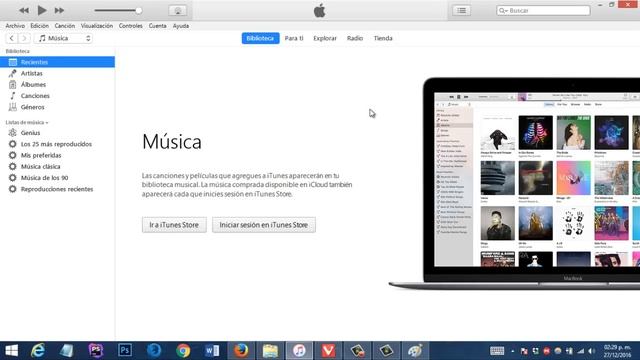Switch to the Biblioteca tab

point(260,38)
